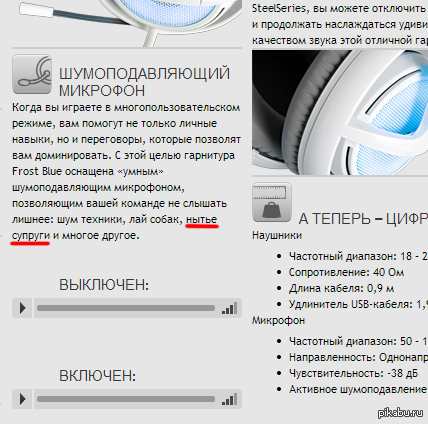Click the А ТЕПЕРЬ – ЦИФРЫ heading

click(363, 219)
